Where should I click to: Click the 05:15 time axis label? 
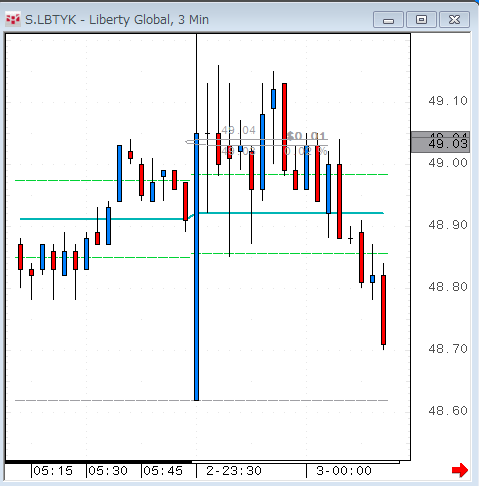coord(53,471)
